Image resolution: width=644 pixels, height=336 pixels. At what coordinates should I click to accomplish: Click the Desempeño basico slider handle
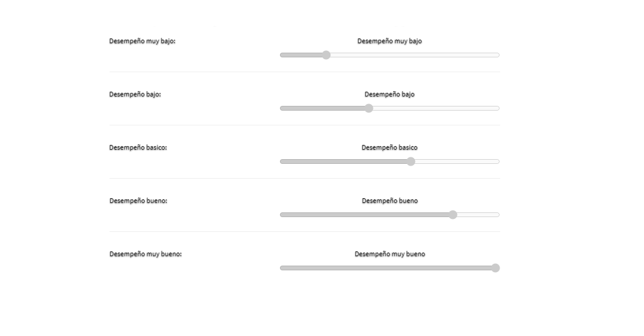click(411, 161)
